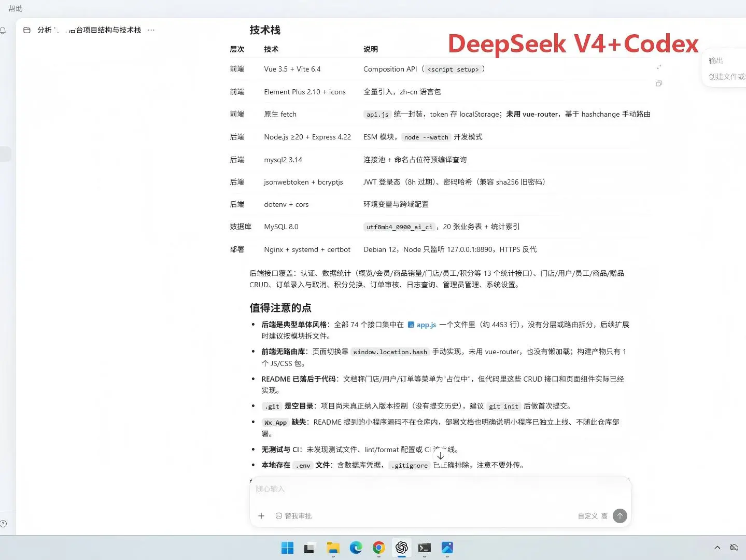
Task: Click the <script setup> code tag
Action: pyautogui.click(x=453, y=69)
